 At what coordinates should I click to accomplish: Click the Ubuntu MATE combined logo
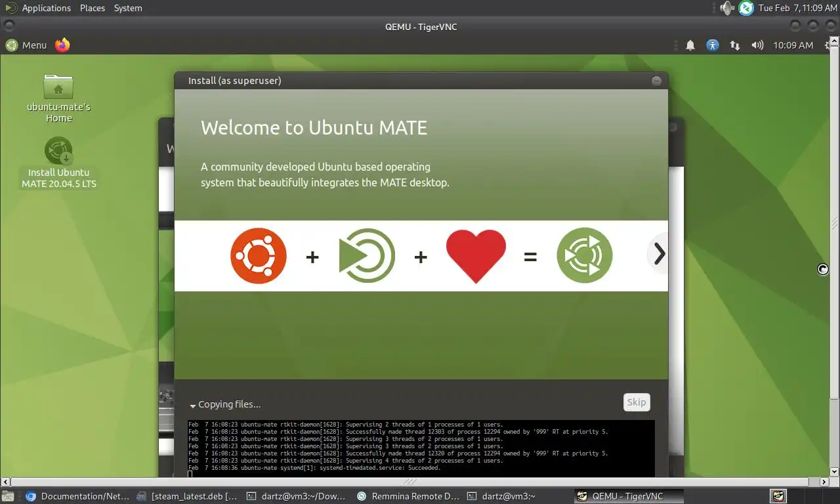[x=585, y=256]
